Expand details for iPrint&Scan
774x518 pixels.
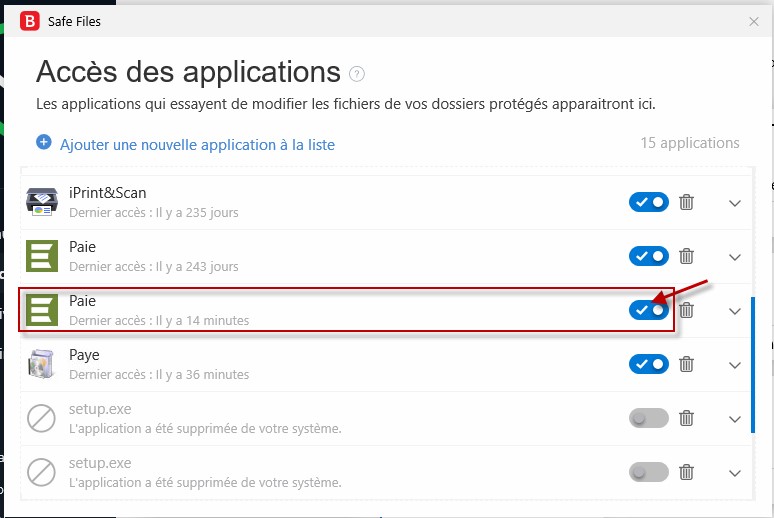coord(735,203)
